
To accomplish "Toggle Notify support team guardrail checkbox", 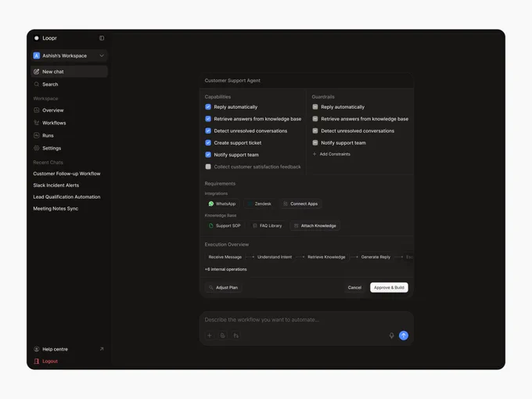I will [x=315, y=143].
